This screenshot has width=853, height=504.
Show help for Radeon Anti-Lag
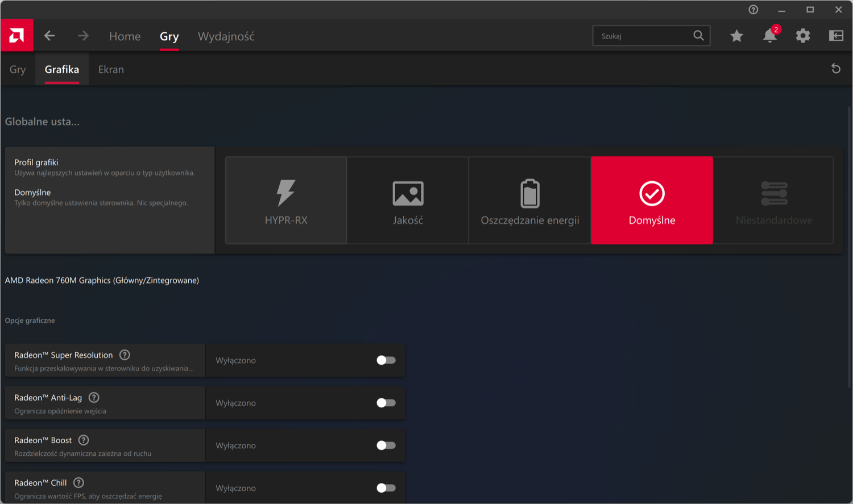coord(94,398)
